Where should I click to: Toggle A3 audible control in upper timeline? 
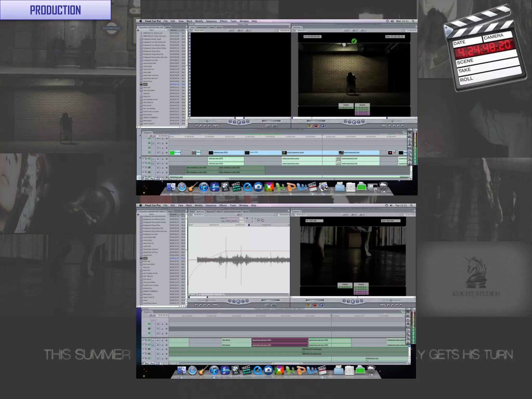[x=149, y=168]
